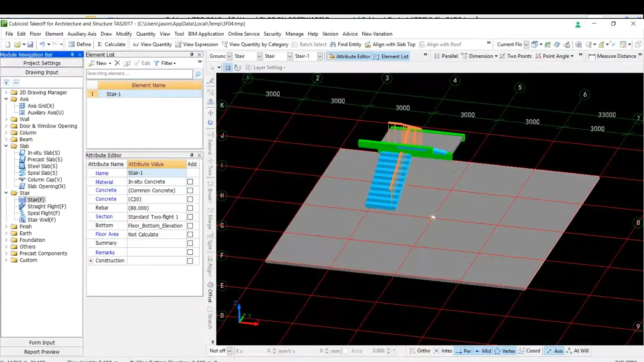This screenshot has width=644, height=362.
Task: Select Spiral Flight(F) tree icon
Action: click(x=22, y=213)
